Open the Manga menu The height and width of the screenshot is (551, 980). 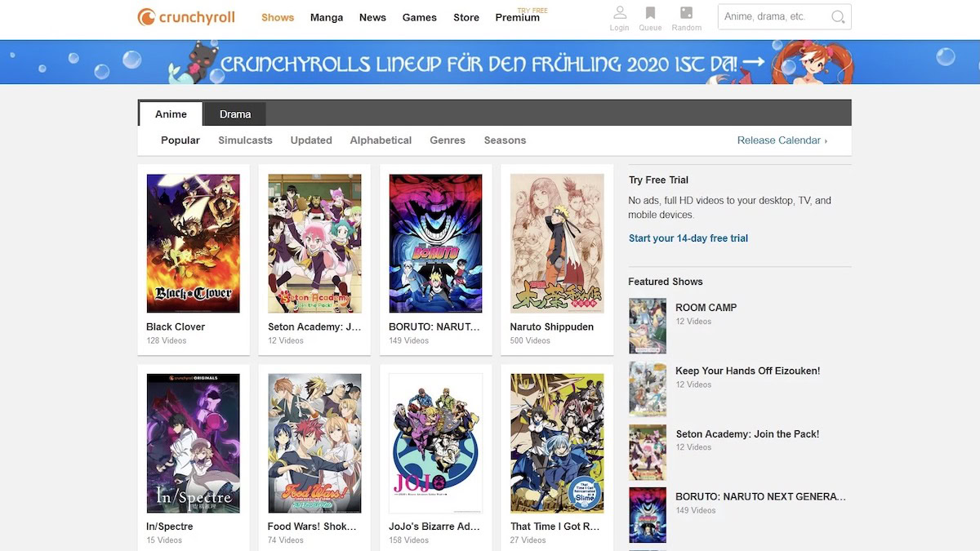327,17
